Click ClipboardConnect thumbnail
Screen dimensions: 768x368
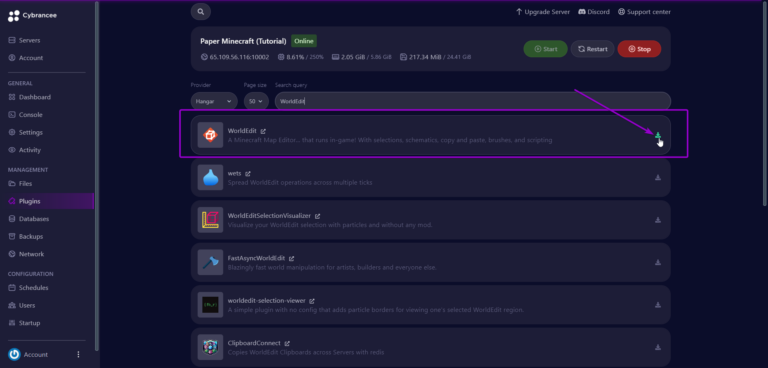coord(210,347)
